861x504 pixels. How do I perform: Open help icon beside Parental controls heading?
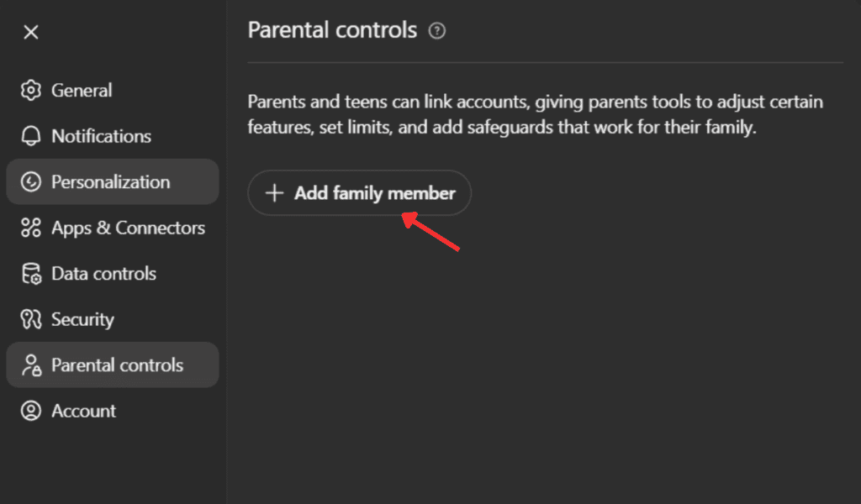click(436, 31)
